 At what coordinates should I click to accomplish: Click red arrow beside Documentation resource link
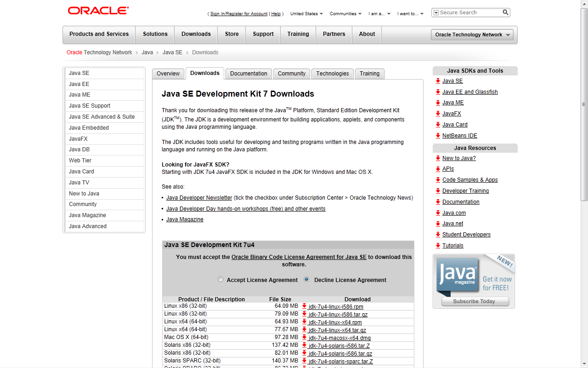pyautogui.click(x=438, y=202)
